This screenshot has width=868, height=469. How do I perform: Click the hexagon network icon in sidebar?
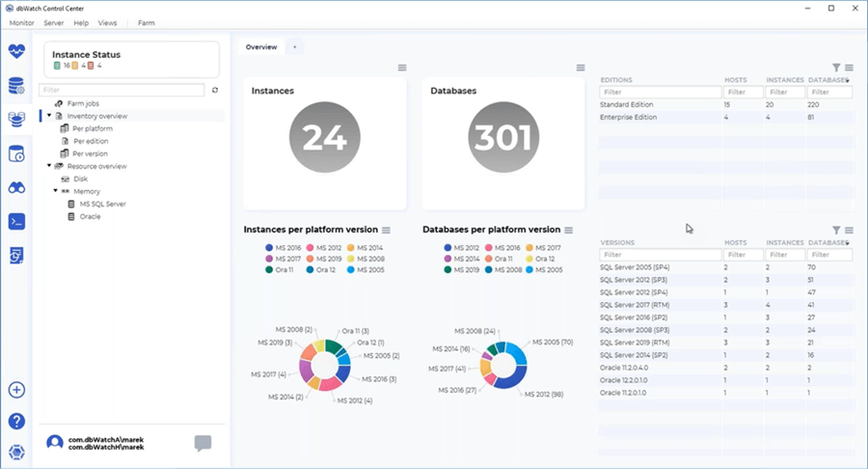click(x=16, y=453)
